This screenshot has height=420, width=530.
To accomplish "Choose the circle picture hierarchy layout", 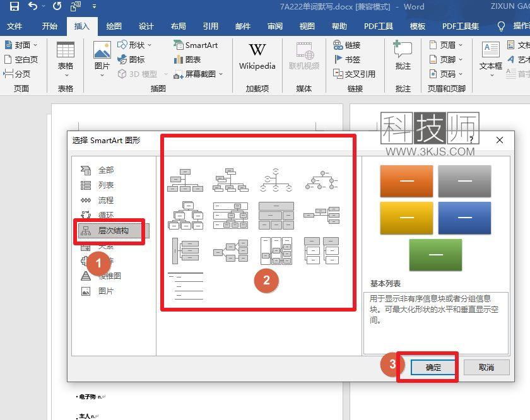I will point(321,180).
